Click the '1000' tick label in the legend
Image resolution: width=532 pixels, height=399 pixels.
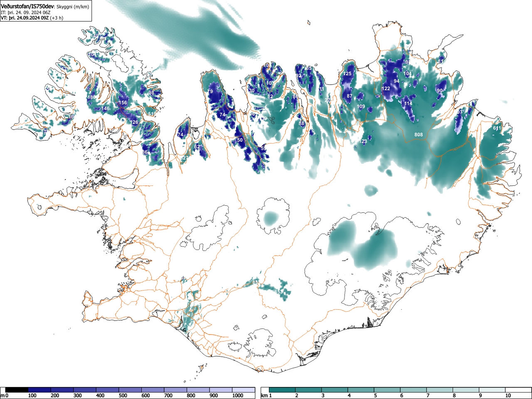(238, 396)
